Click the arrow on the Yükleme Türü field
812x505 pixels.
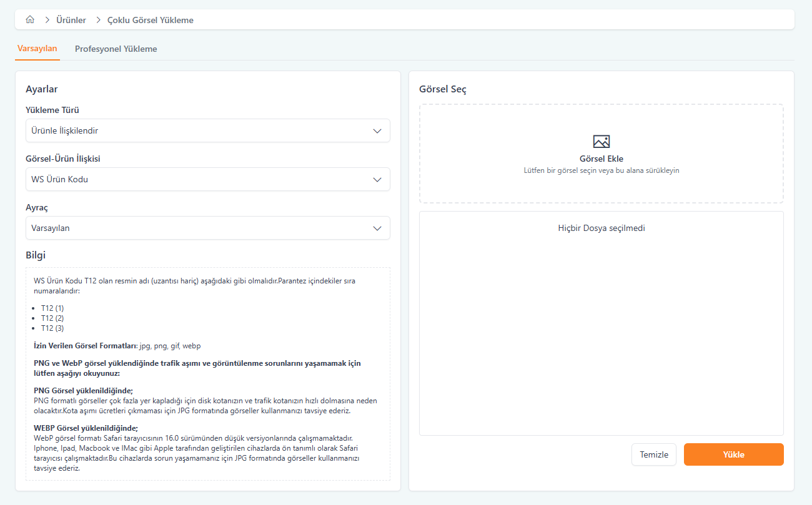tap(377, 131)
